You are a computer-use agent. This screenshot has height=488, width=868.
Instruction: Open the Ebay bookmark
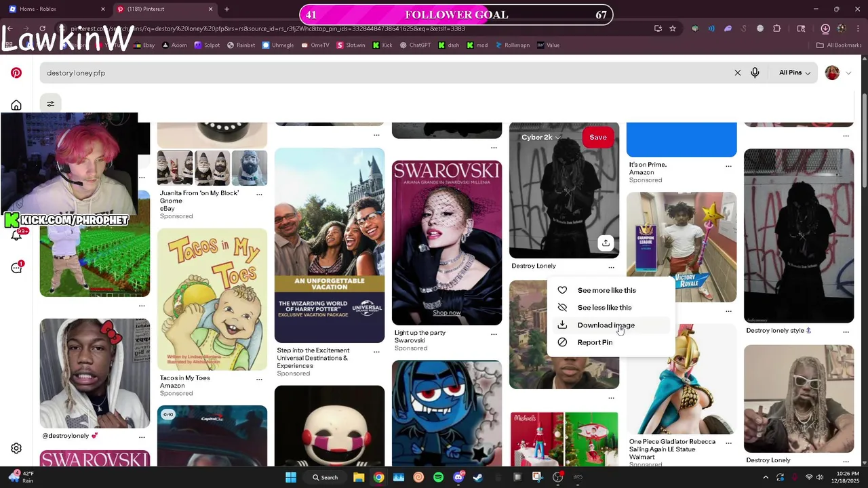[x=144, y=45]
